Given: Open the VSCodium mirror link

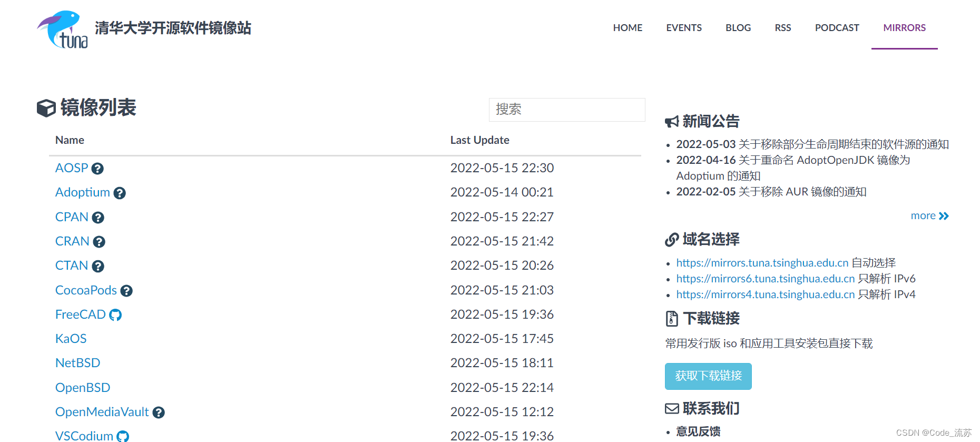Looking at the screenshot, I should click(84, 436).
